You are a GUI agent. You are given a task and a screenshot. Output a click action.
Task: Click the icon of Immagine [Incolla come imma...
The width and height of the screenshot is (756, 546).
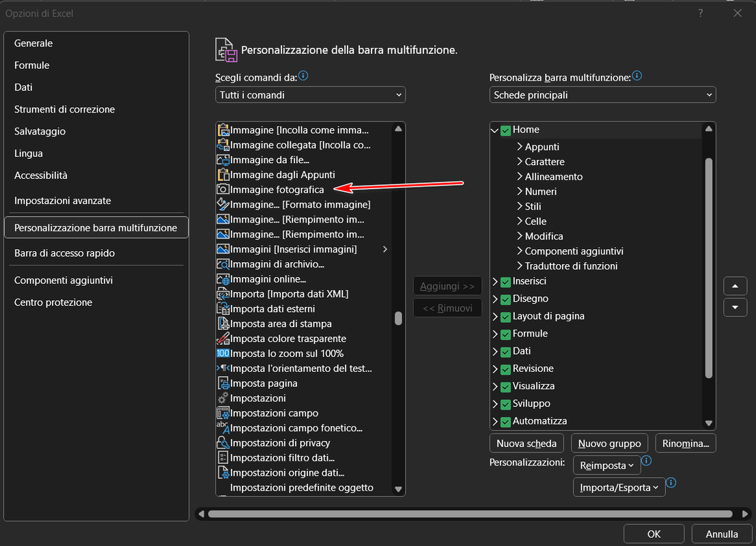(x=223, y=130)
